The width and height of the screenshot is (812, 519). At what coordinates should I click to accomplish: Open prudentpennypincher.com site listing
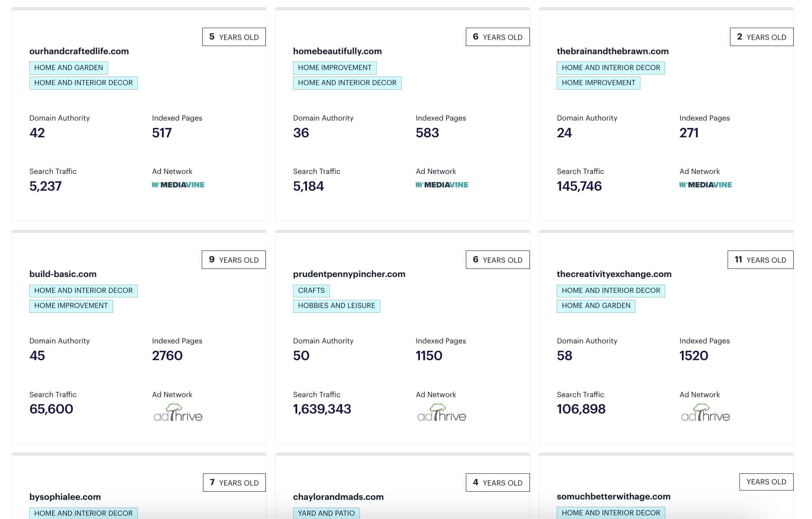tap(349, 274)
